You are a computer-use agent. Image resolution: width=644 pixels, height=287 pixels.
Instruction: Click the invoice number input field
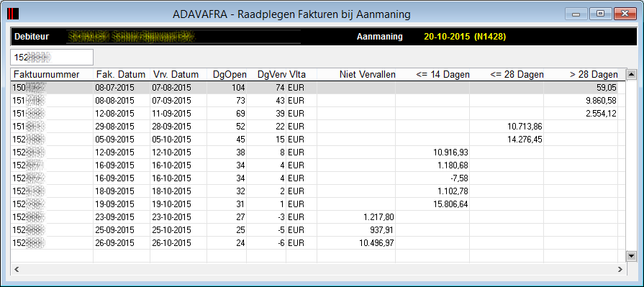tap(52, 57)
